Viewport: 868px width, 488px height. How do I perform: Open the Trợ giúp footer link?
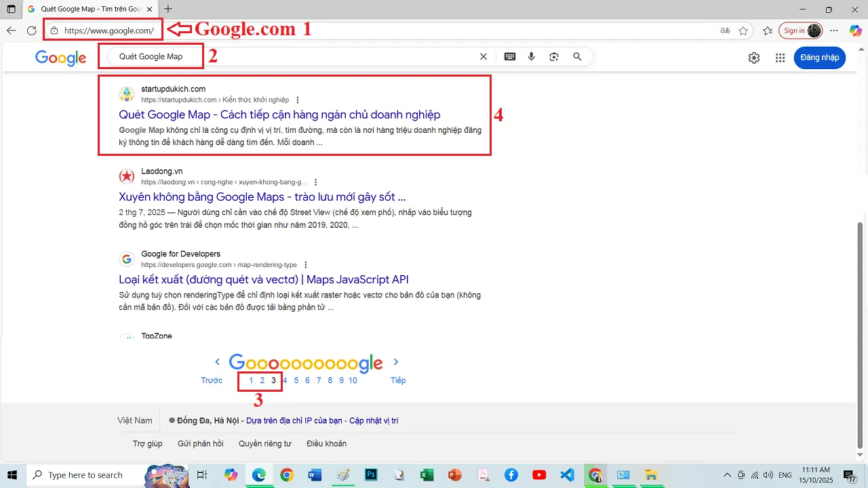click(x=148, y=444)
